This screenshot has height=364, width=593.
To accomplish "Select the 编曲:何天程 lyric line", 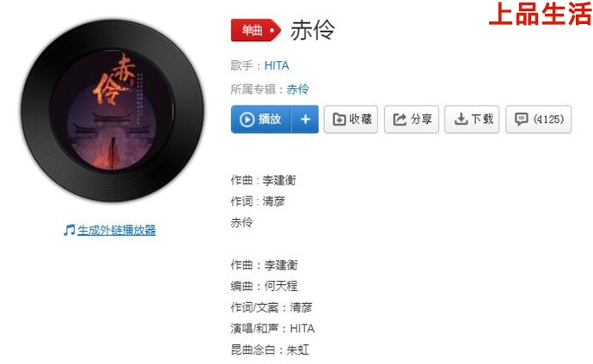I will [265, 286].
